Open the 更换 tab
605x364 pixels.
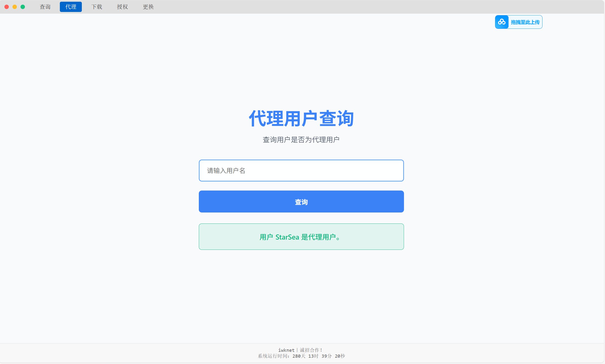148,7
